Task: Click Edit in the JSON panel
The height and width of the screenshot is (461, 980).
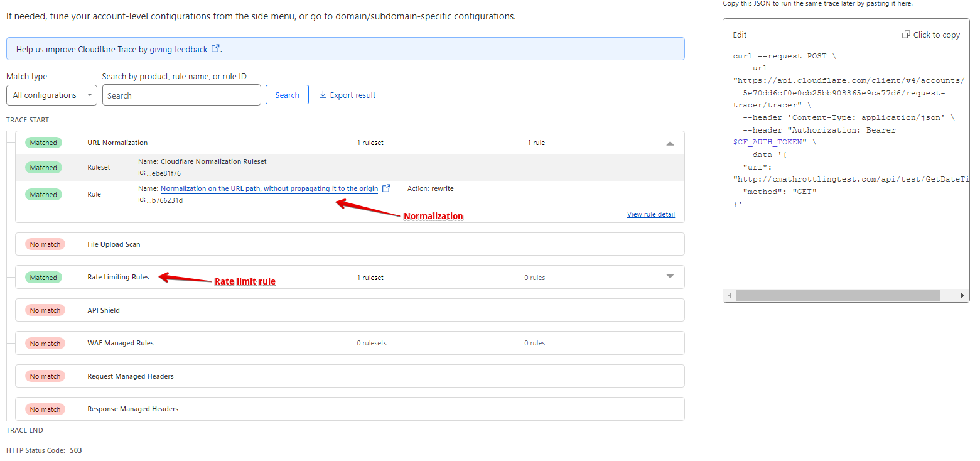Action: pyautogui.click(x=740, y=35)
